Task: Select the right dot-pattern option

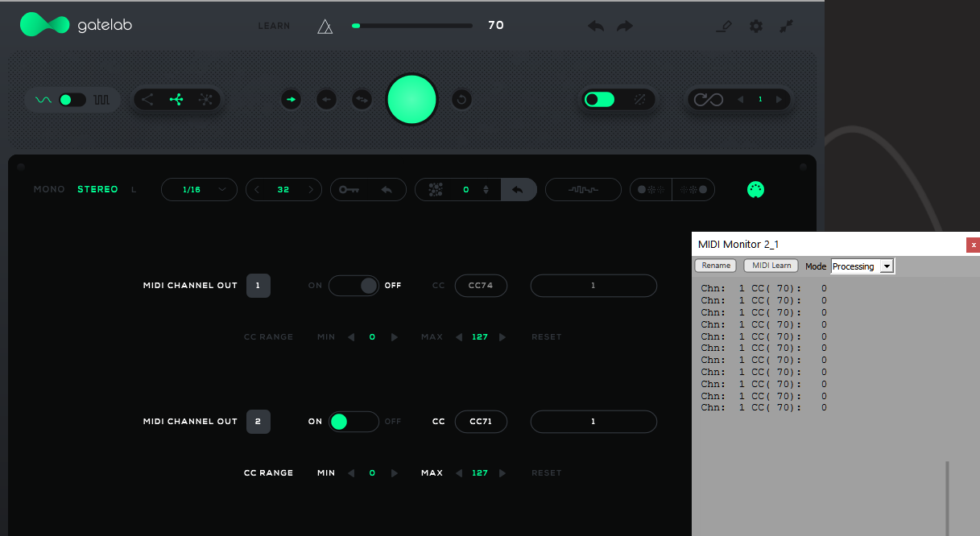Action: 693,190
